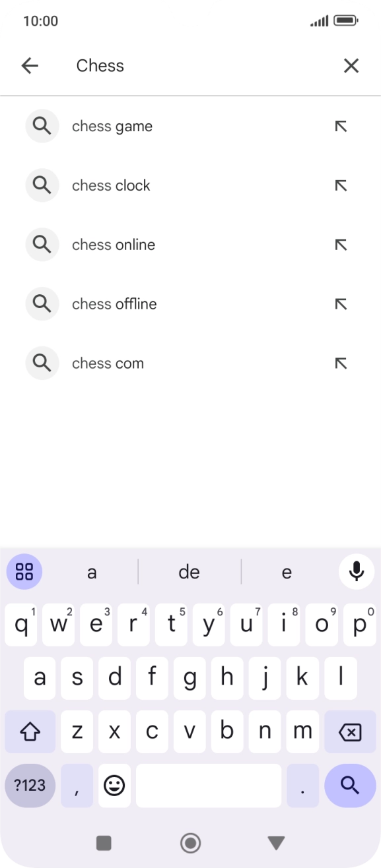
Task: Click the magnifier icon beside chess game
Action: point(42,126)
